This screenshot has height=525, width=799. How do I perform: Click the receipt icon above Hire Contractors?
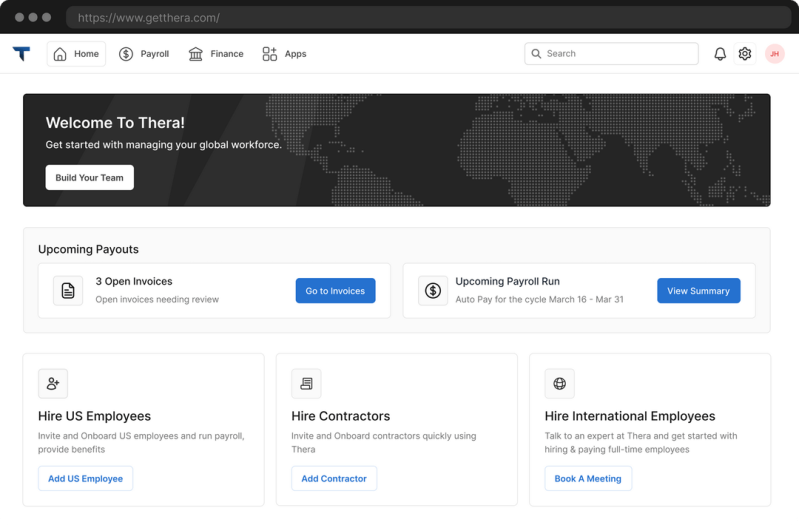(306, 383)
